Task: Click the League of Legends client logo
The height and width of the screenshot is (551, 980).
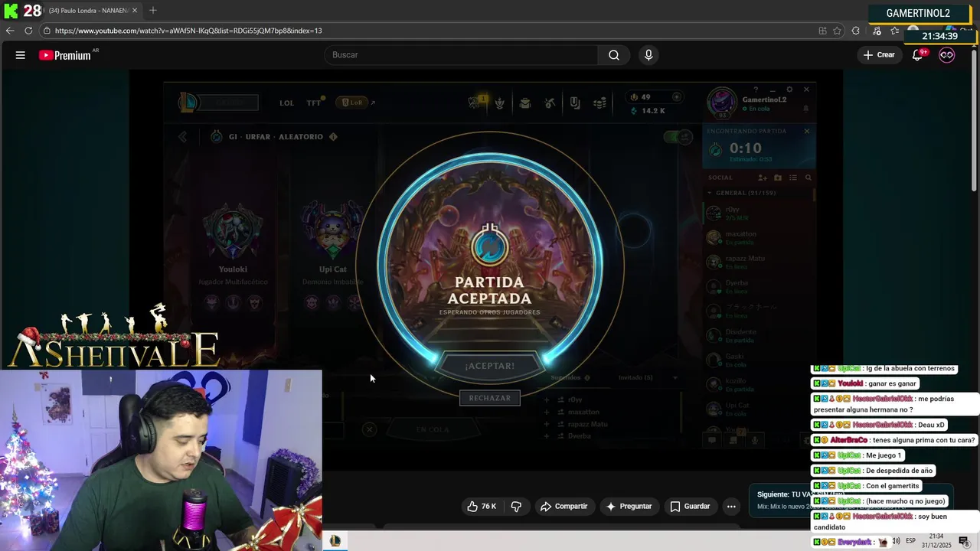Action: [188, 102]
